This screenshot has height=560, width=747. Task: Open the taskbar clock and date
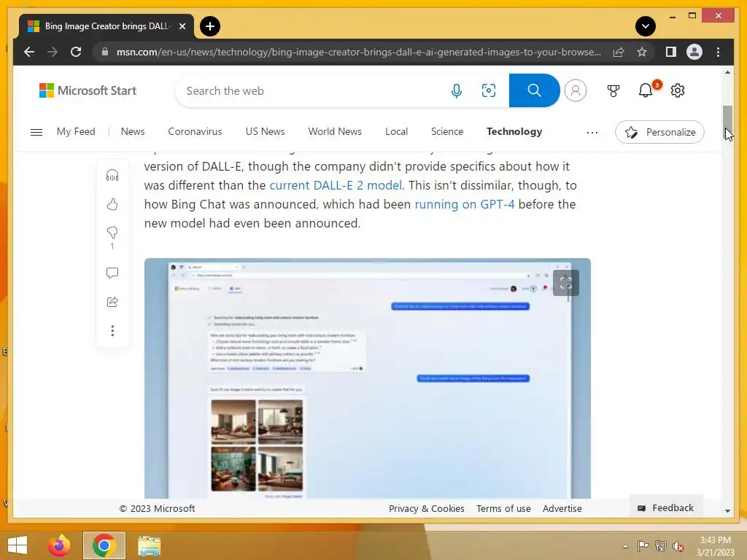715,546
